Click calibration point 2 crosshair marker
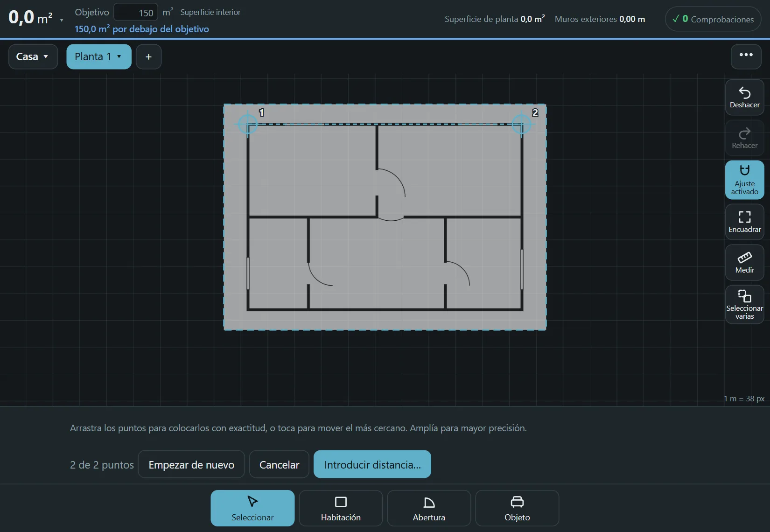 tap(521, 124)
